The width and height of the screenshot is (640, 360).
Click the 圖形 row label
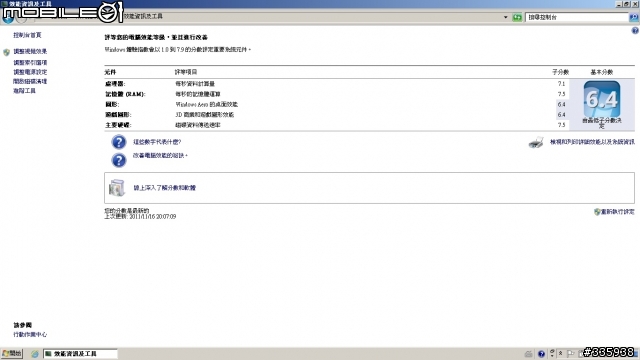pos(112,104)
